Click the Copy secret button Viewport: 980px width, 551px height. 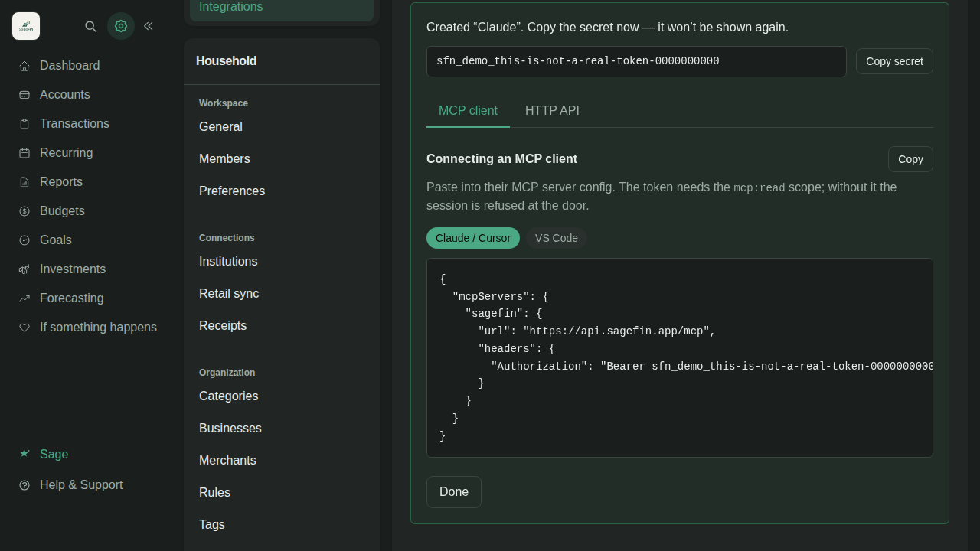pos(894,61)
